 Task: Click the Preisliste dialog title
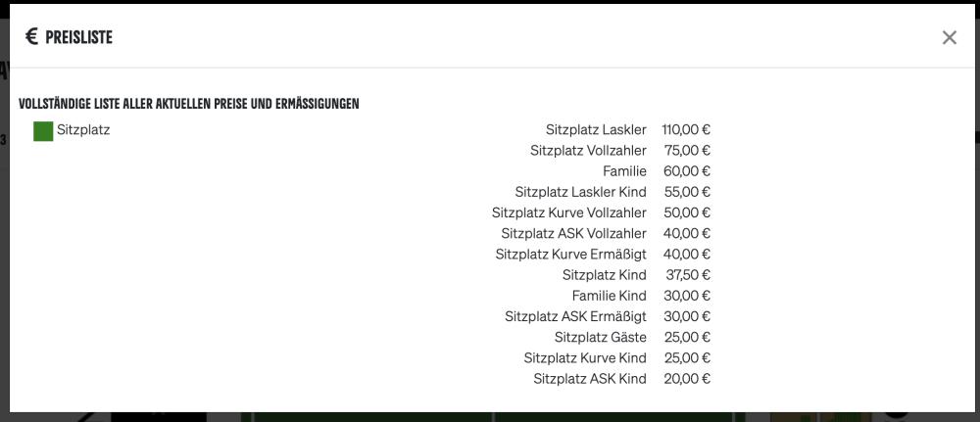click(78, 37)
